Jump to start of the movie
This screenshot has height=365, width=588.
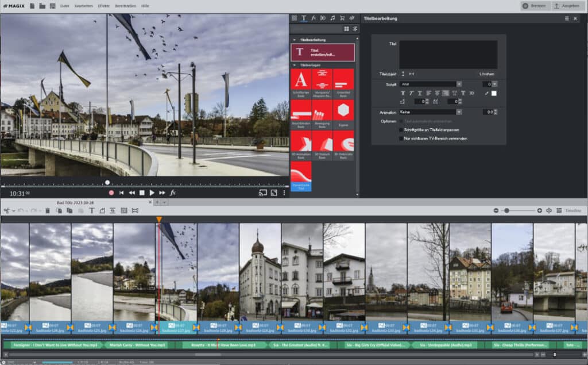point(122,193)
